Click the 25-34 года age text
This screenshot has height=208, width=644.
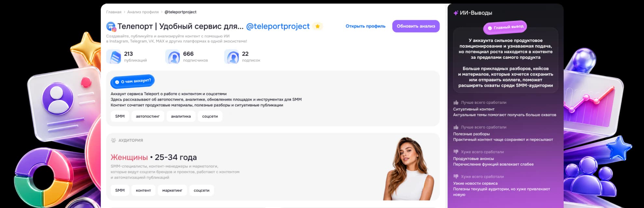(176, 157)
